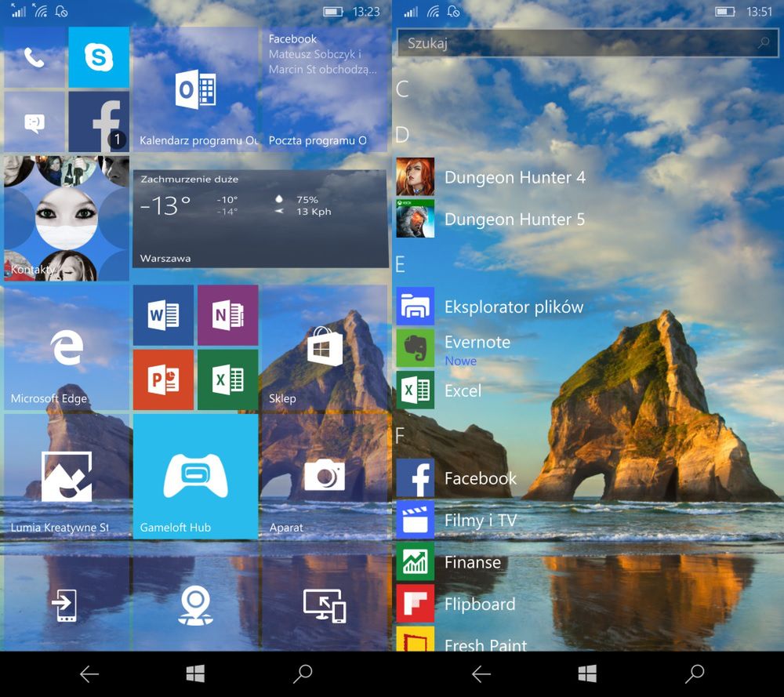Open the Excel tile on Start screen
784x697 pixels.
[228, 379]
